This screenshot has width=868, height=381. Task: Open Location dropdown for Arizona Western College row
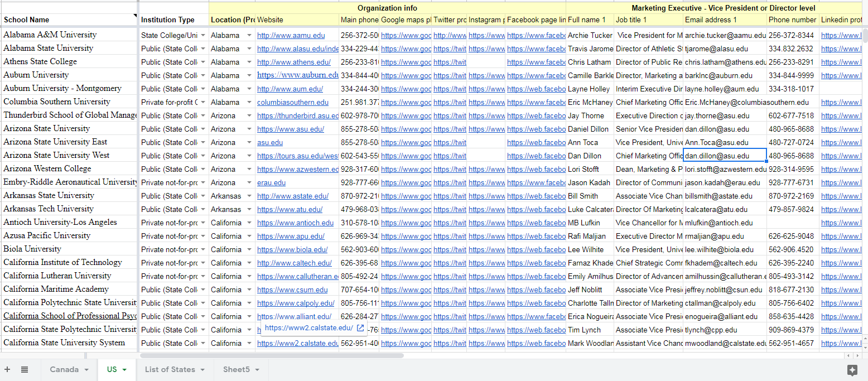[x=249, y=169]
